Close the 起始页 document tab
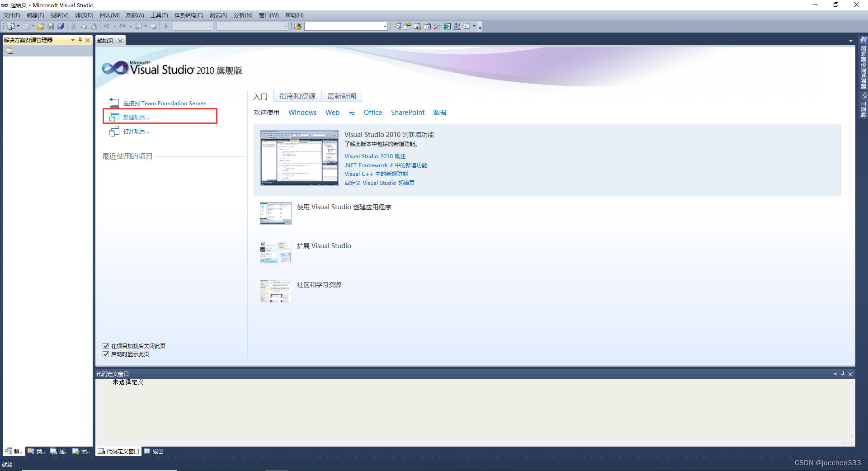The width and height of the screenshot is (868, 471). (120, 41)
